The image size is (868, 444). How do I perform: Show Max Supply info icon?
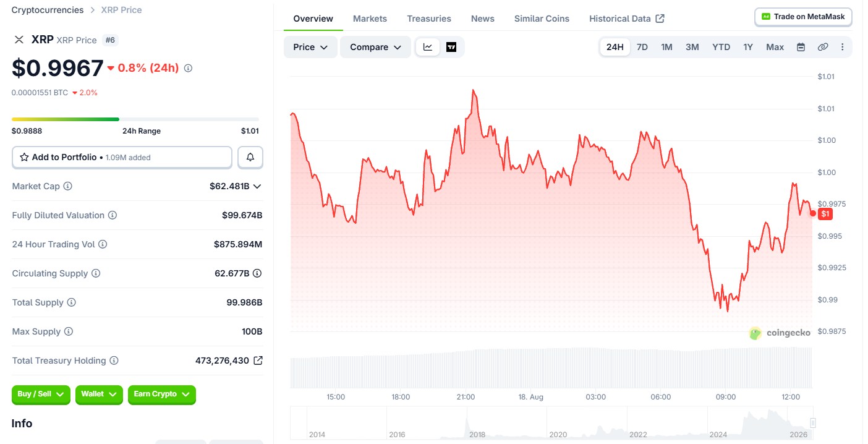click(x=69, y=331)
